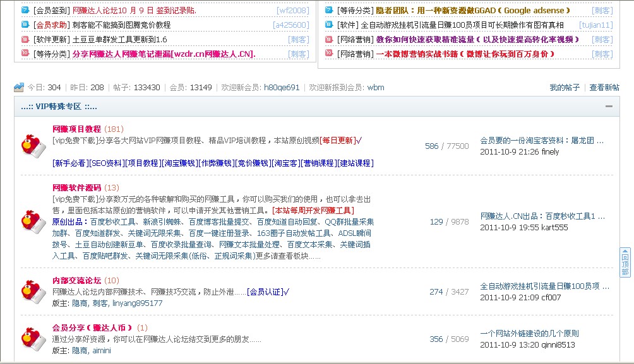The height and width of the screenshot is (364, 634).
Task: View profile of new member h80qe691
Action: 281,88
